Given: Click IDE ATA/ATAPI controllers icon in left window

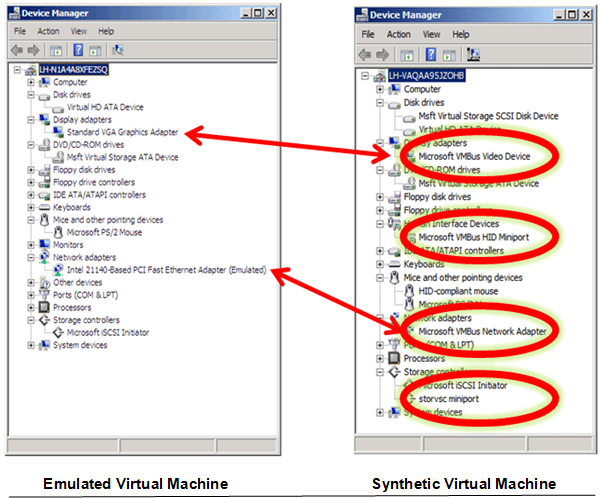Looking at the screenshot, I should point(44,195).
